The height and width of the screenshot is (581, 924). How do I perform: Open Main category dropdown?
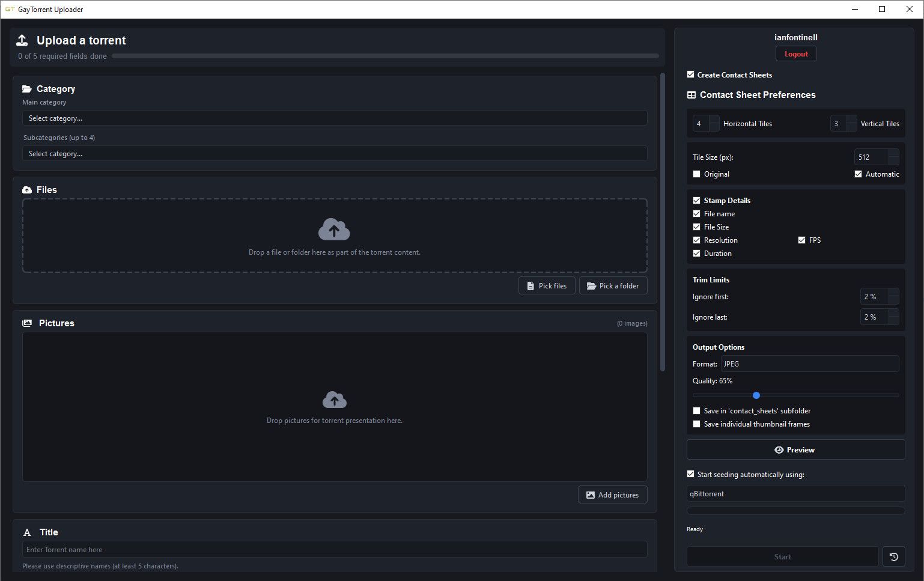pos(335,118)
